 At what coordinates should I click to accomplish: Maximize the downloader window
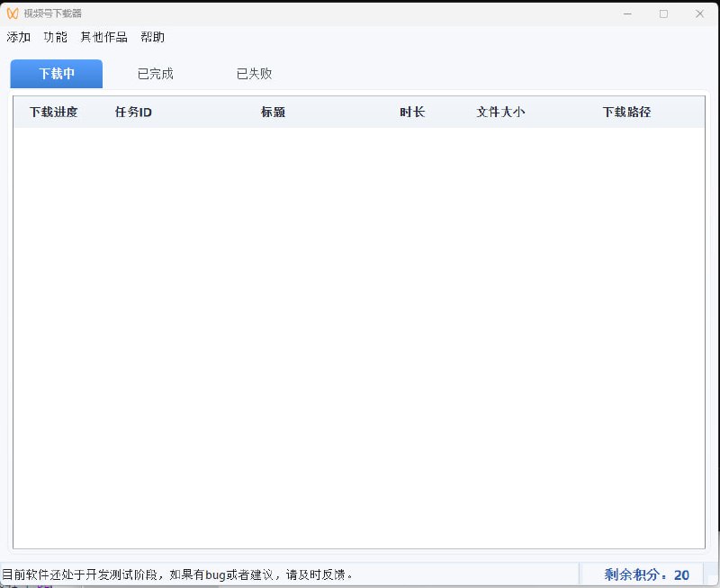pos(663,14)
